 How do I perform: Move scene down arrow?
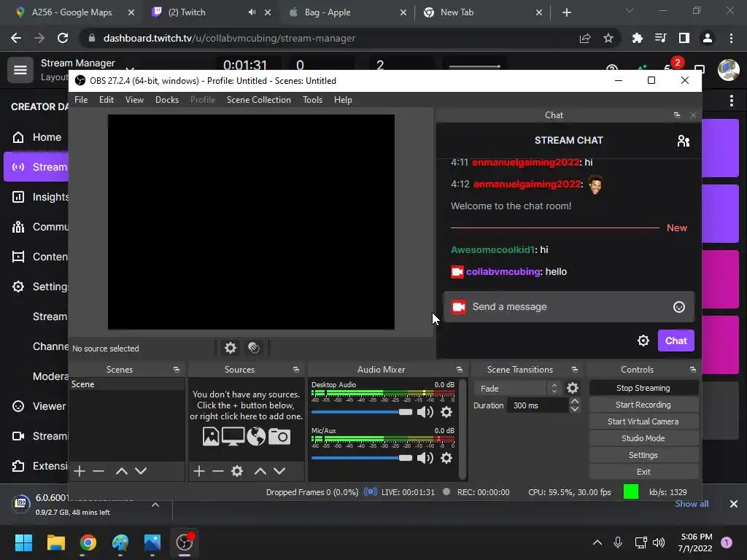(141, 471)
